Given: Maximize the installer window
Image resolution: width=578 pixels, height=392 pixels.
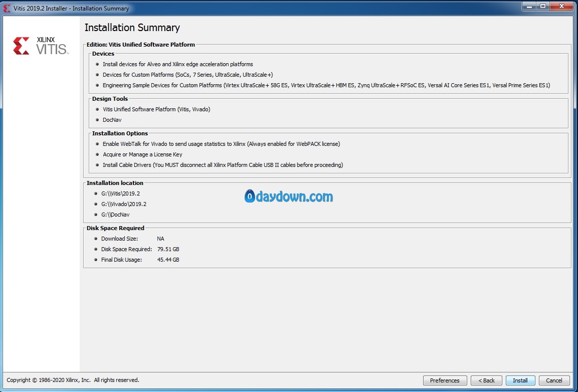Looking at the screenshot, I should [542, 6].
